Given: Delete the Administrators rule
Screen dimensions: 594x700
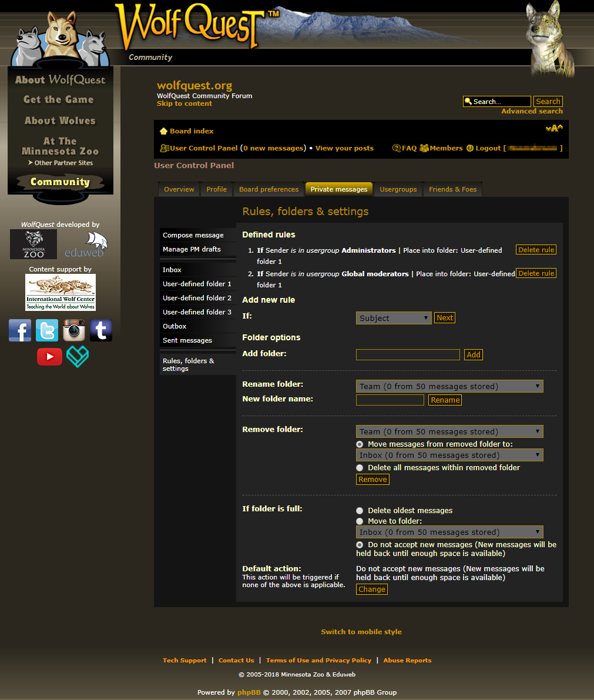Looking at the screenshot, I should pos(536,250).
